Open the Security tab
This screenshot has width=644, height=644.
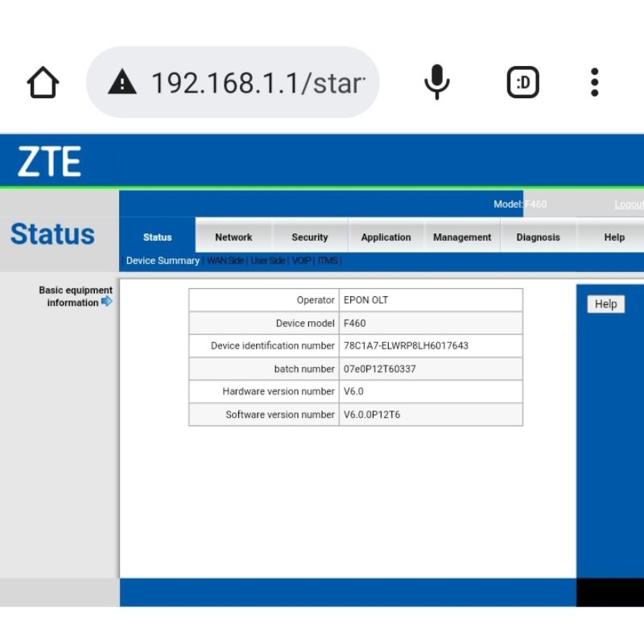coord(310,237)
